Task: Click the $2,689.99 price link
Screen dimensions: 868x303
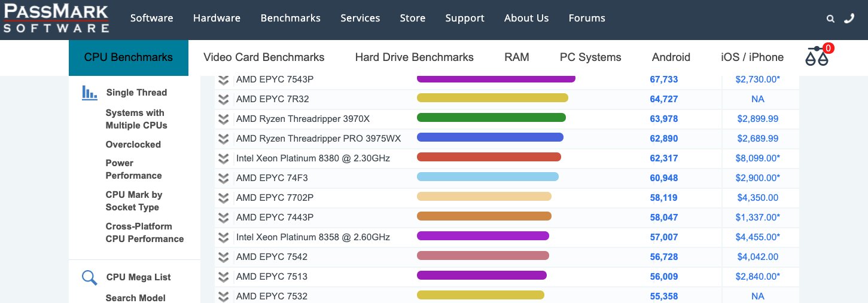Action: tap(758, 139)
